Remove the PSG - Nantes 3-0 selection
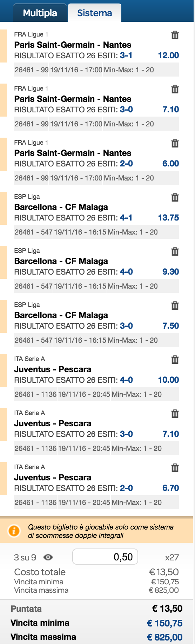 point(175,89)
